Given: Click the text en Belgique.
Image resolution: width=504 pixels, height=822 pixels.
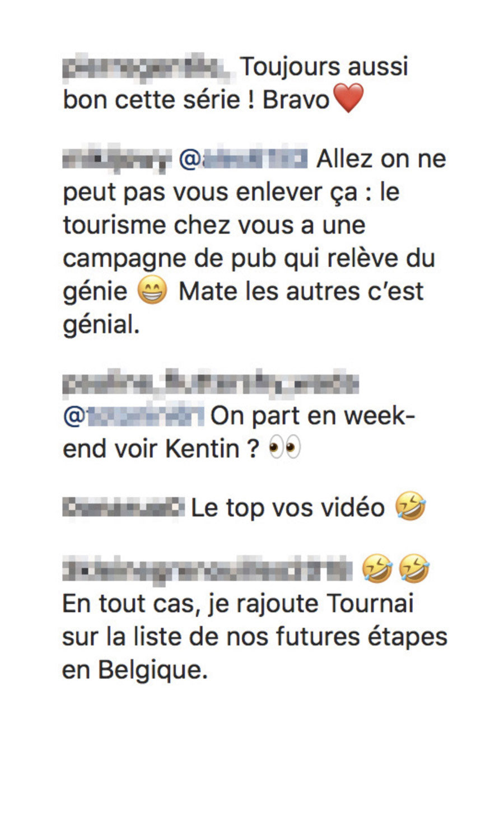Looking at the screenshot, I should click(x=135, y=670).
